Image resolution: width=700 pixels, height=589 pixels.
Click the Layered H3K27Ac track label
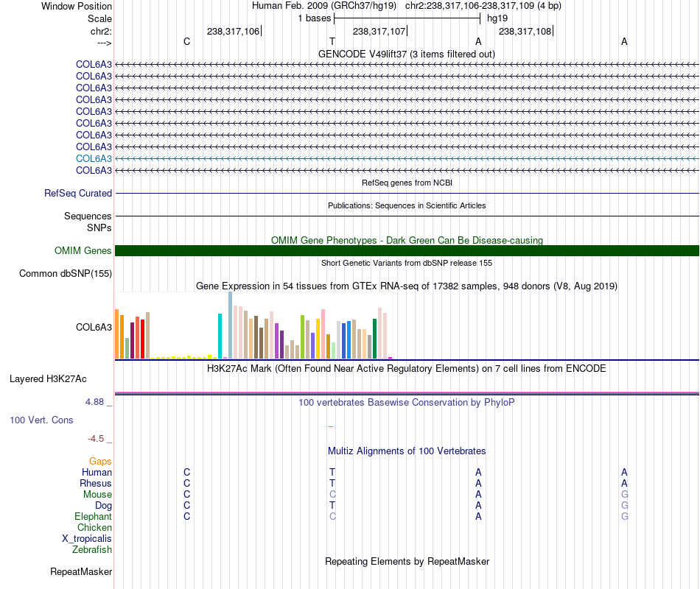tap(48, 379)
